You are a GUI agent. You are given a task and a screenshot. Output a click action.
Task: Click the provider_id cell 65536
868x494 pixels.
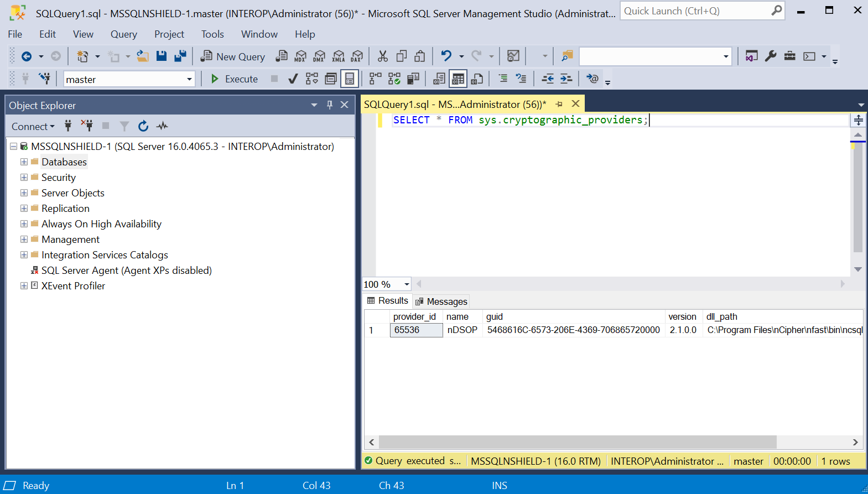point(416,330)
